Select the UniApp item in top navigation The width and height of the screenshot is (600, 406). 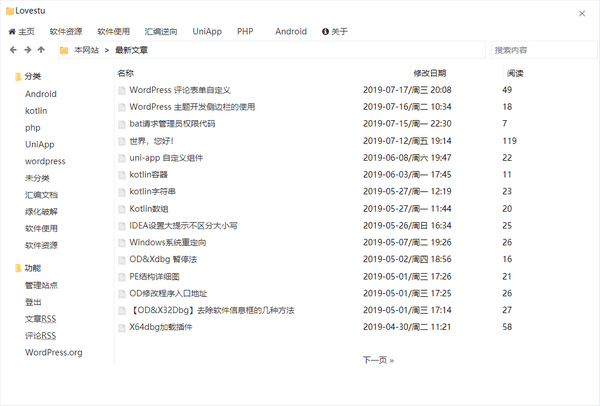(207, 31)
